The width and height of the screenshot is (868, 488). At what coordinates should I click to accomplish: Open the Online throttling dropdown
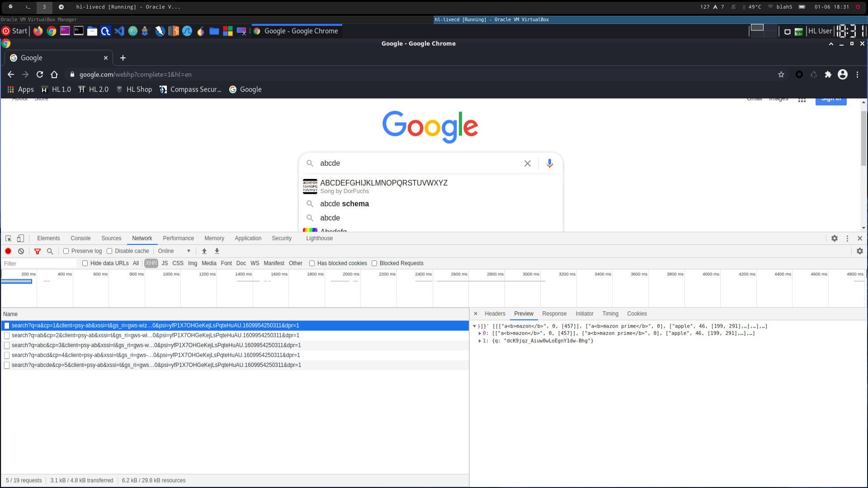(x=174, y=251)
